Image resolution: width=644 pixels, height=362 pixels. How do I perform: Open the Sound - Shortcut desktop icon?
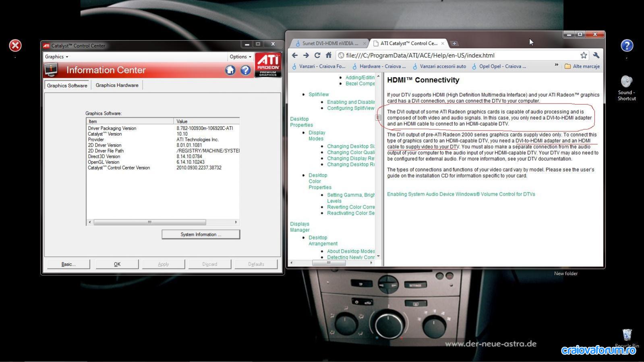pyautogui.click(x=627, y=88)
